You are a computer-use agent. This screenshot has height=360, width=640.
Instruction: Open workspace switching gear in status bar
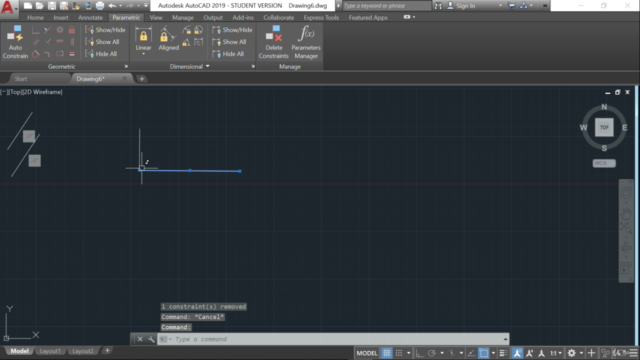click(571, 353)
